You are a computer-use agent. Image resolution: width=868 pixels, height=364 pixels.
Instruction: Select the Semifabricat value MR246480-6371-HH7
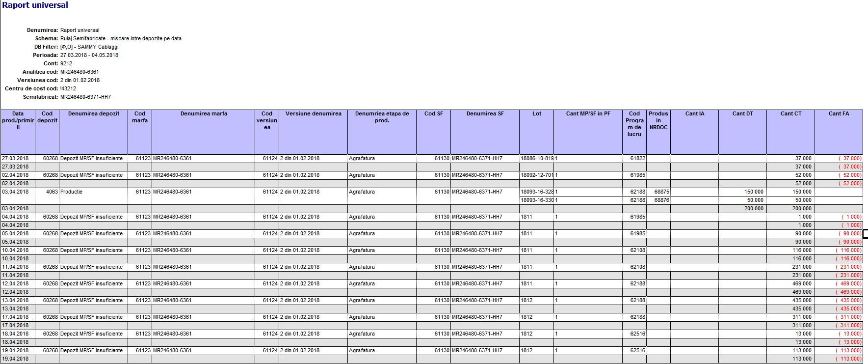coord(85,97)
